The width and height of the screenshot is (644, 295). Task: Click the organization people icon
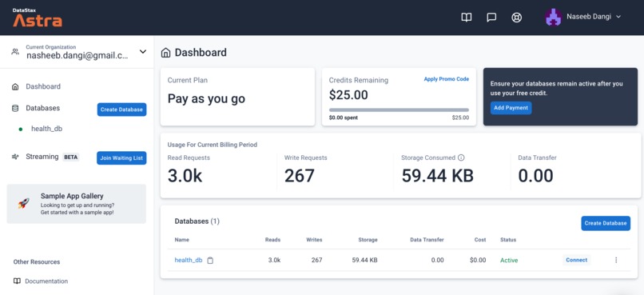pyautogui.click(x=15, y=52)
